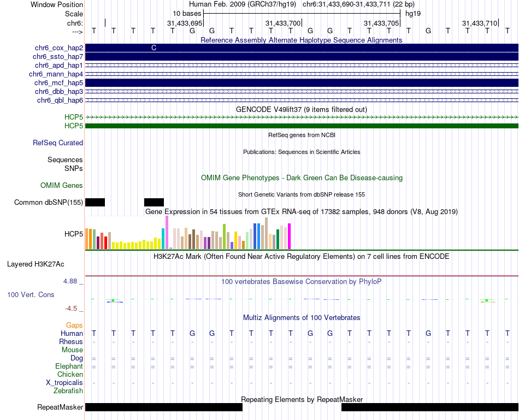Open 100 vertebrates Basewise Conservation by PhyloP title
519x420 pixels.
(x=302, y=282)
